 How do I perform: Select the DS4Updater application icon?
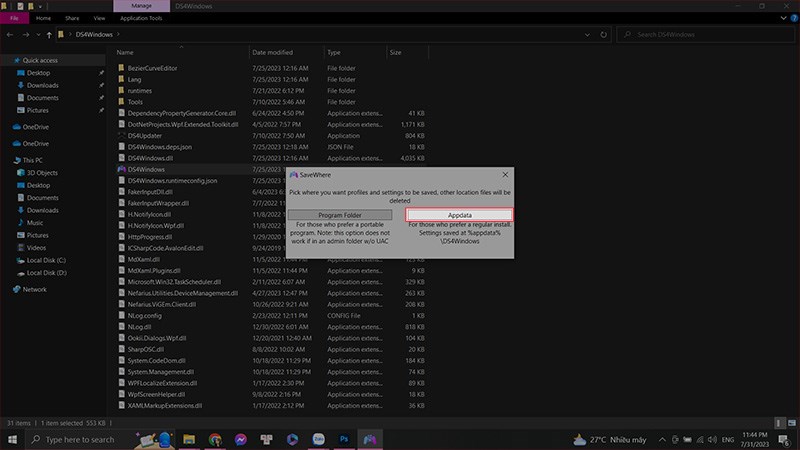(x=121, y=135)
